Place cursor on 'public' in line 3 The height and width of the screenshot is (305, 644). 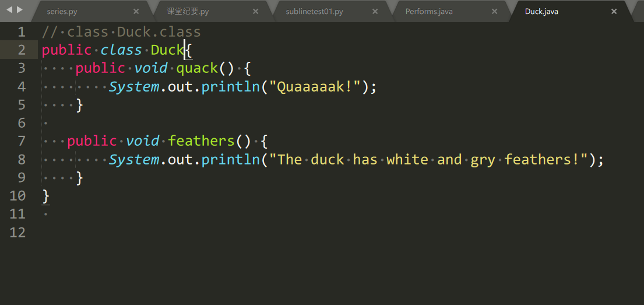click(100, 69)
